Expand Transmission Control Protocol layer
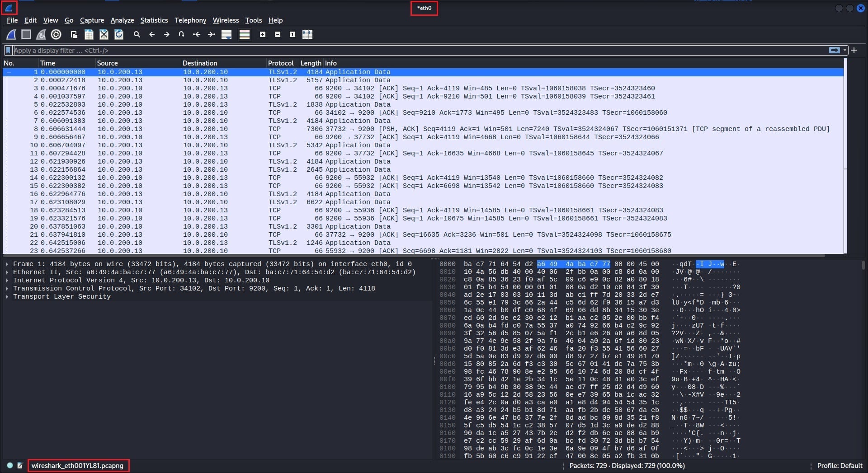 pyautogui.click(x=7, y=288)
